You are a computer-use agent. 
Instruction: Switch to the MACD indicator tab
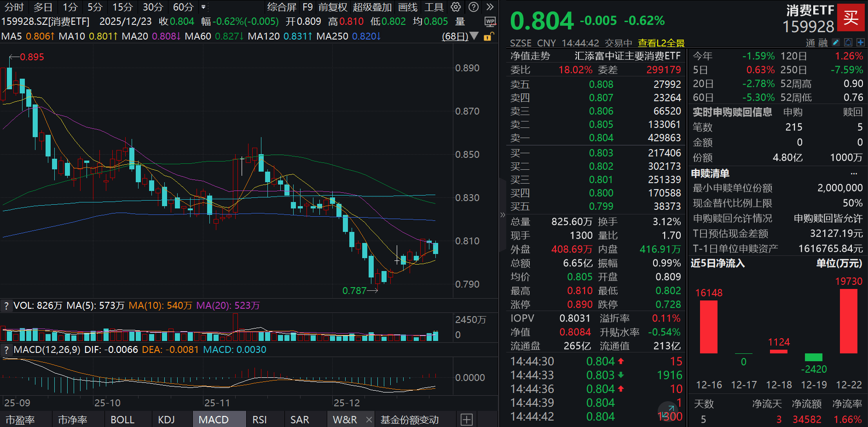pyautogui.click(x=214, y=420)
